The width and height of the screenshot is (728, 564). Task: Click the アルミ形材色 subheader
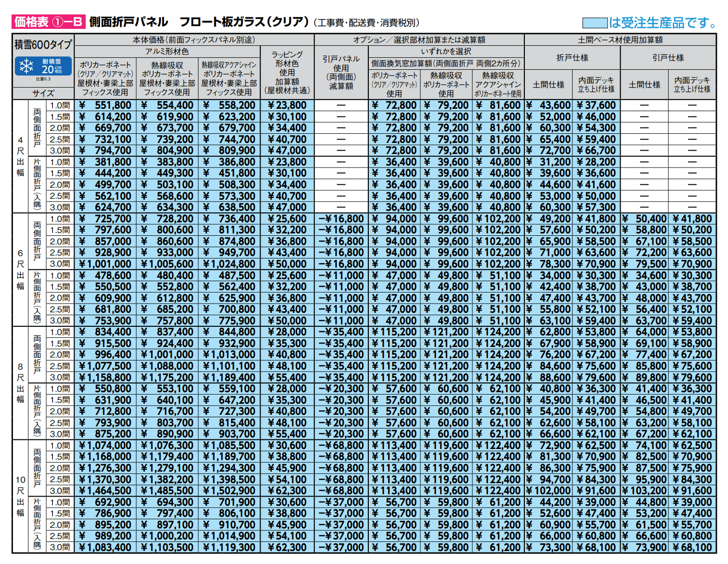167,51
